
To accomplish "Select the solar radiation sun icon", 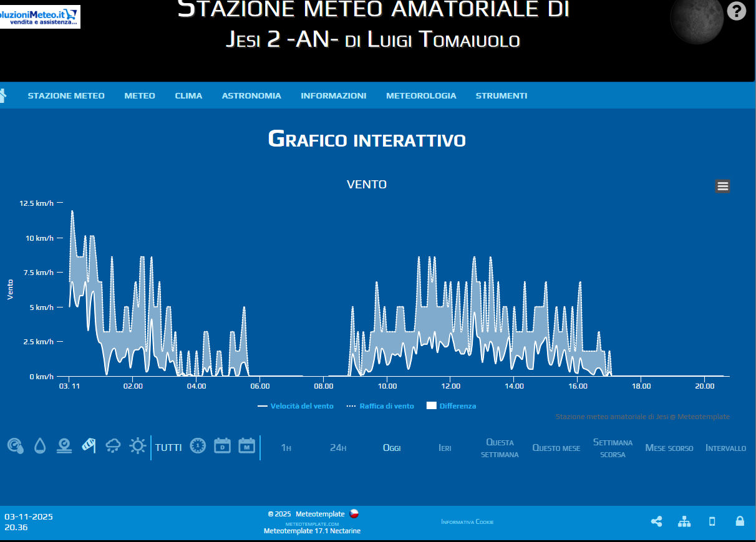I will click(x=137, y=445).
